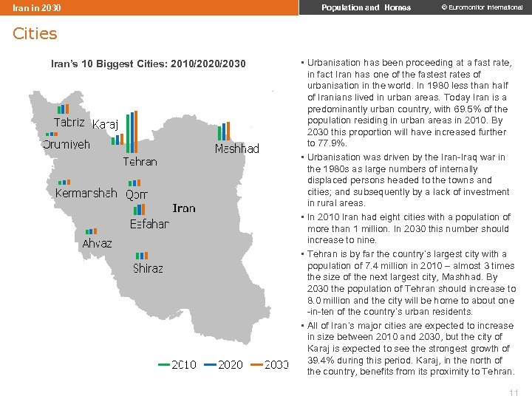
Task: Click the Ahvaz city label
Action: [97, 243]
